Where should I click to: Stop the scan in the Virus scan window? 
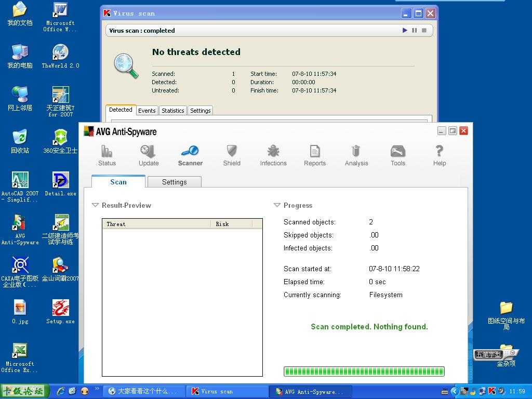click(424, 30)
